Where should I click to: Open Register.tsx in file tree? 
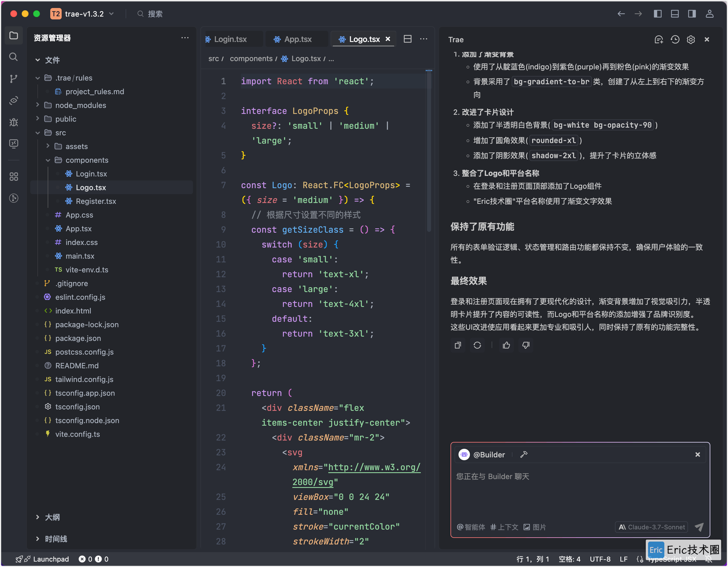pyautogui.click(x=96, y=201)
